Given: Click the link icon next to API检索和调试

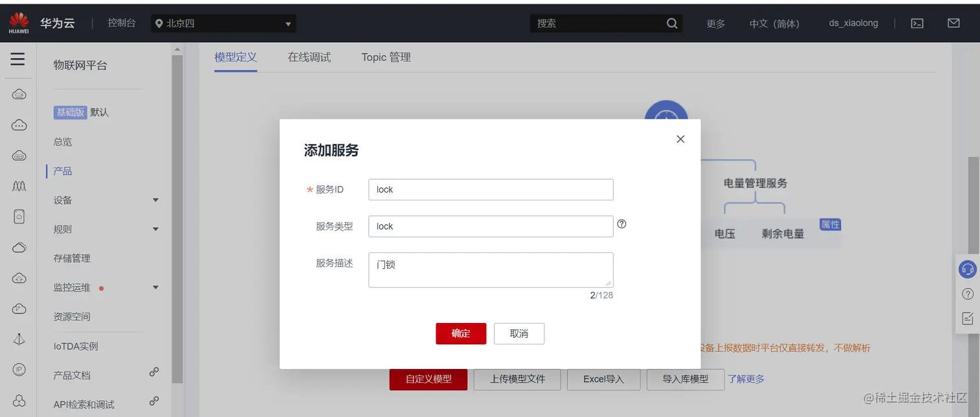Looking at the screenshot, I should [154, 401].
